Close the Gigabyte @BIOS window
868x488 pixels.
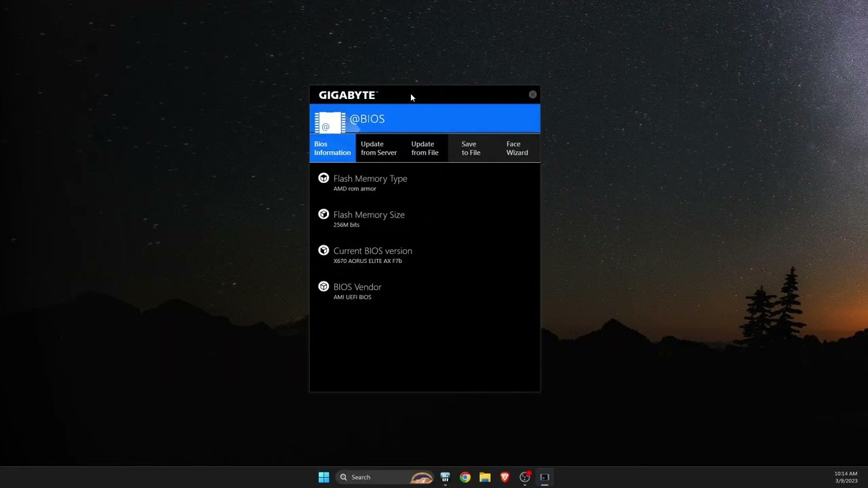tap(532, 94)
